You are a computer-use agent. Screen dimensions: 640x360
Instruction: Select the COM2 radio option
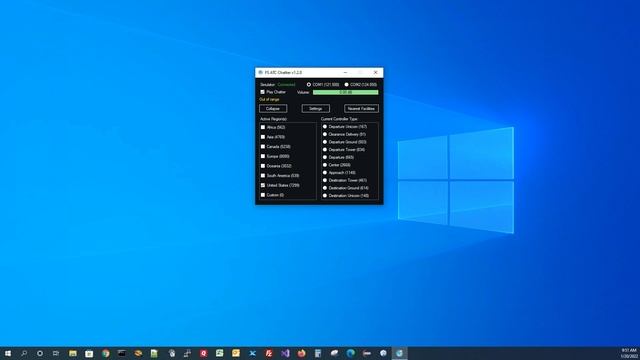click(347, 84)
